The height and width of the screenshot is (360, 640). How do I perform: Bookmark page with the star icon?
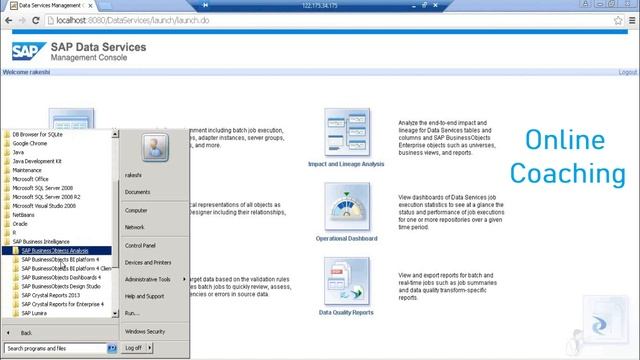618,20
